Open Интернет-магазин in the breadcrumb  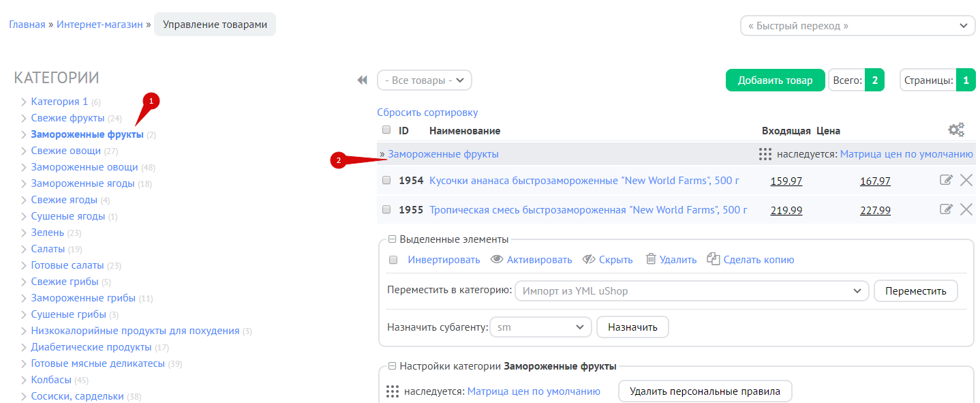coord(99,25)
